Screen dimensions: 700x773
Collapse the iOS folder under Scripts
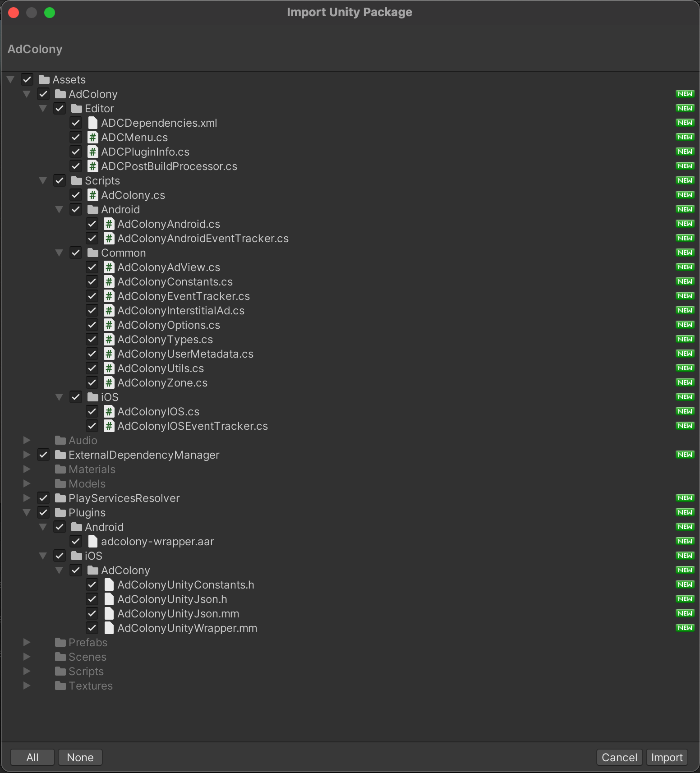[x=59, y=397]
